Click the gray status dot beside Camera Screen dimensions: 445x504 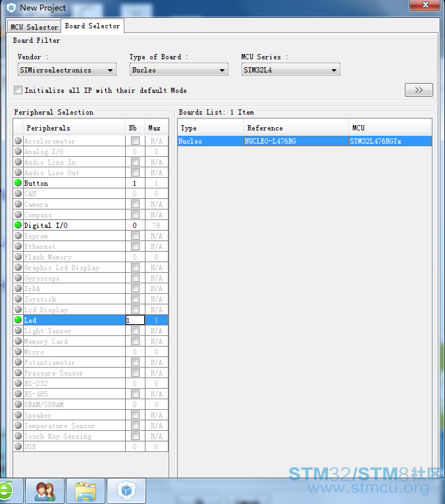(x=18, y=204)
